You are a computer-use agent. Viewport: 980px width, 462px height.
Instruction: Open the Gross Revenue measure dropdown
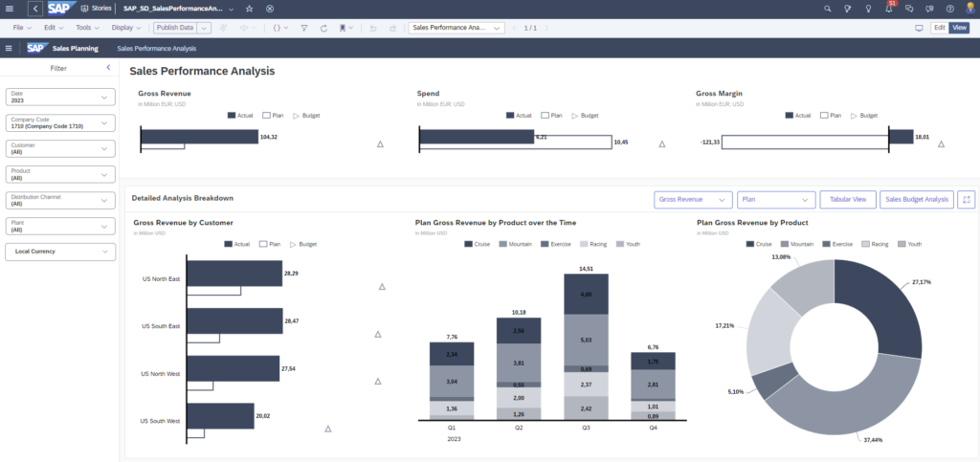point(694,199)
